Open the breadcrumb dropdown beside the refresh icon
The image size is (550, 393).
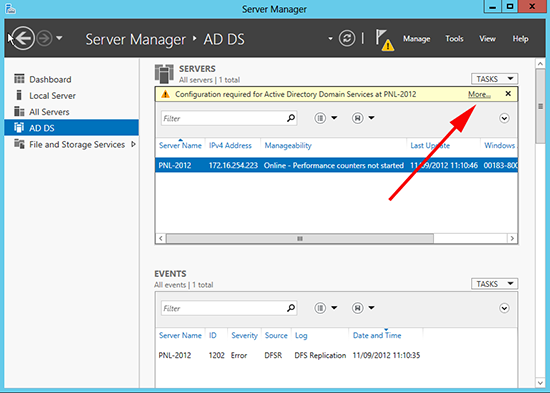pos(330,38)
